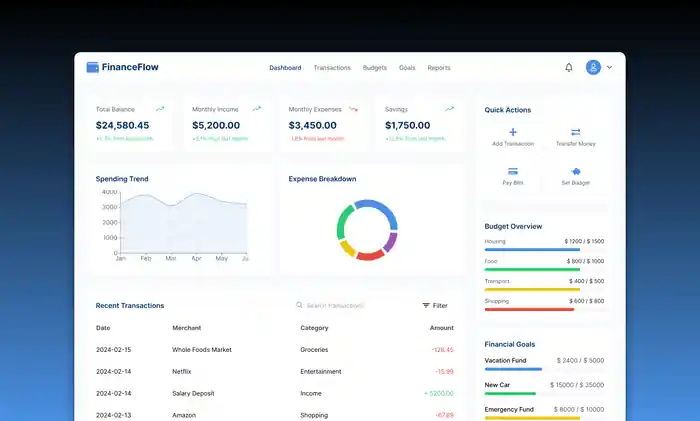Select the Netflix merchant cell
This screenshot has width=700, height=421.
tap(182, 371)
